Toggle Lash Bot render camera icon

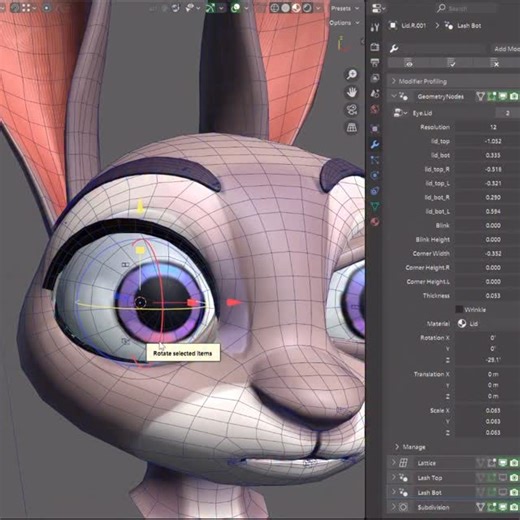(514, 492)
